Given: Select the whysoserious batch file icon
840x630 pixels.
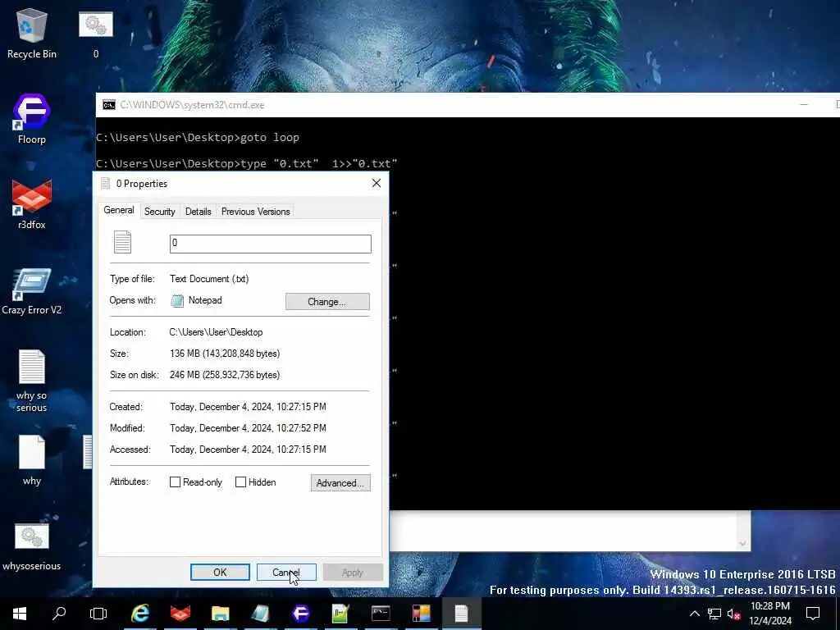Looking at the screenshot, I should [x=32, y=547].
